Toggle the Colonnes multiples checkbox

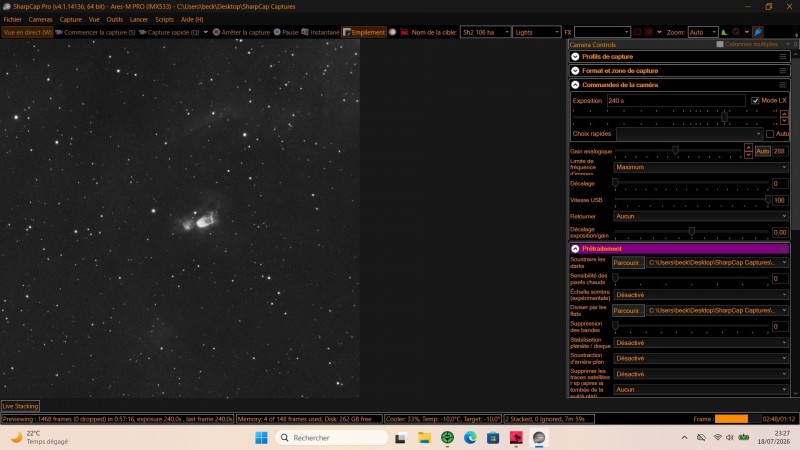point(720,44)
